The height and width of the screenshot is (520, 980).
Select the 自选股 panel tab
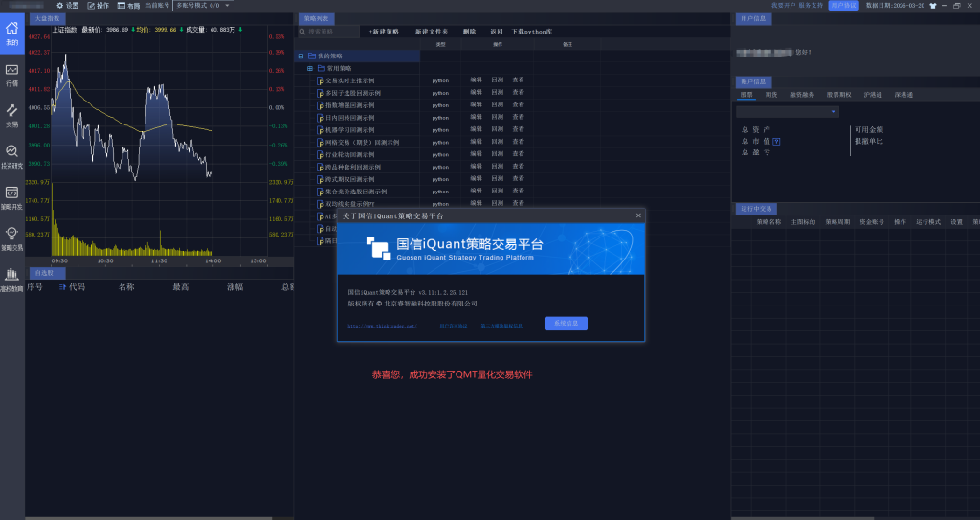click(x=47, y=273)
